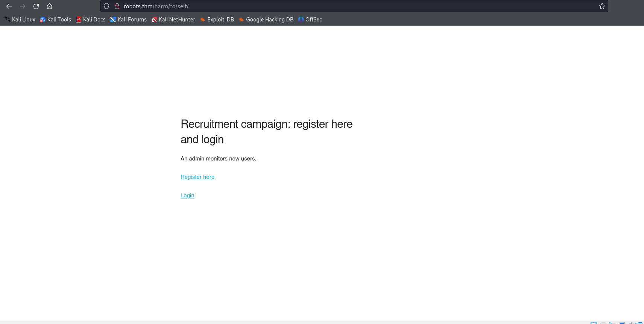
Task: Open the Google Hacking DB bookmark
Action: click(266, 20)
